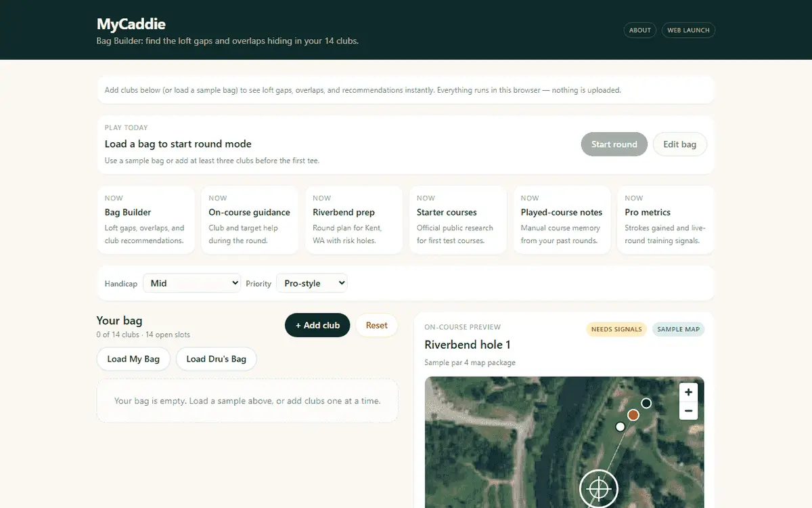
Task: Open the About page
Action: [x=640, y=30]
